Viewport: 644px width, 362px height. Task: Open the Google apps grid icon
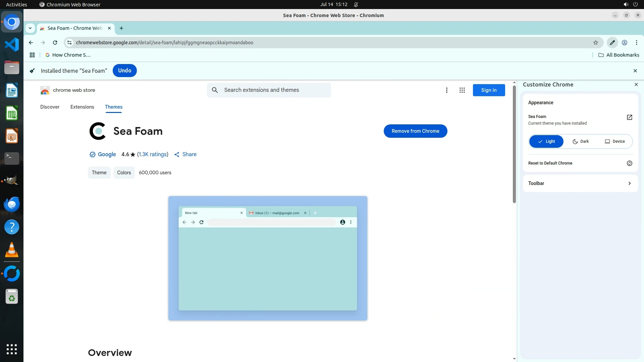click(462, 90)
